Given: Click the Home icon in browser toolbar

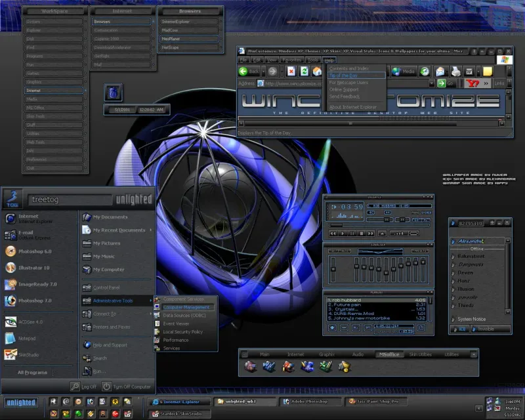Looking at the screenshot, I should 316,71.
